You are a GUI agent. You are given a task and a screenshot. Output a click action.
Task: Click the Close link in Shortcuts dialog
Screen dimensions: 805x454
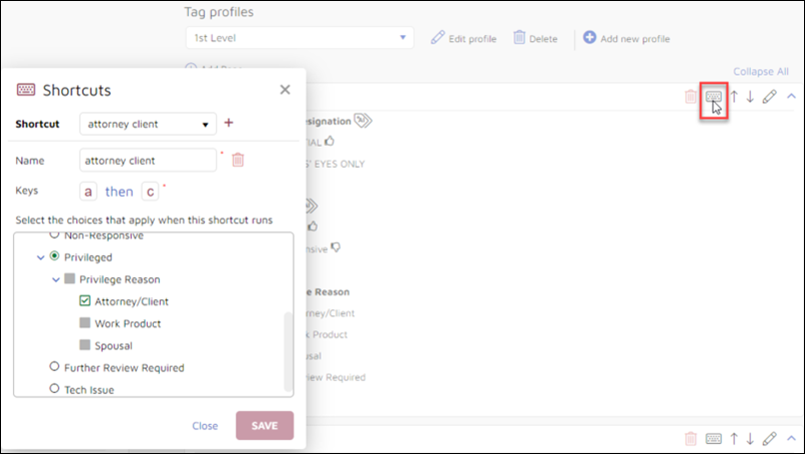205,426
